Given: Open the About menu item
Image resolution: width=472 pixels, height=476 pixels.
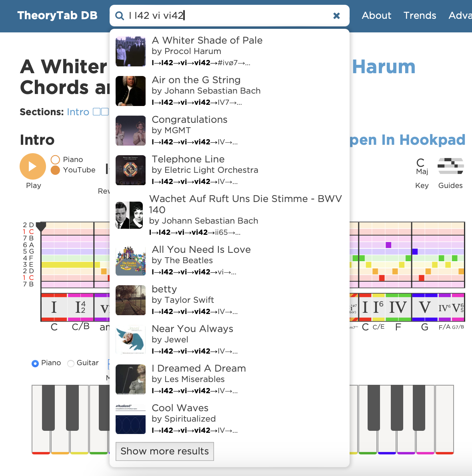Looking at the screenshot, I should point(376,16).
